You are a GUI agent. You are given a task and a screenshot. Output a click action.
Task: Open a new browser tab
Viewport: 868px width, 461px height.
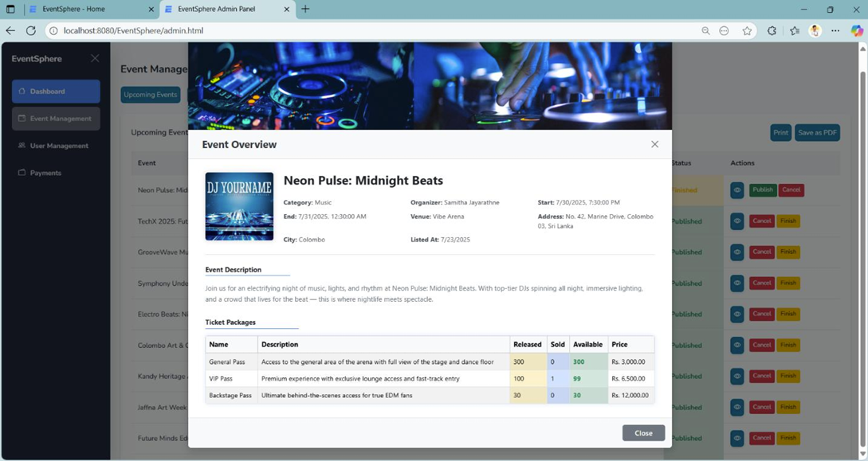coord(305,10)
